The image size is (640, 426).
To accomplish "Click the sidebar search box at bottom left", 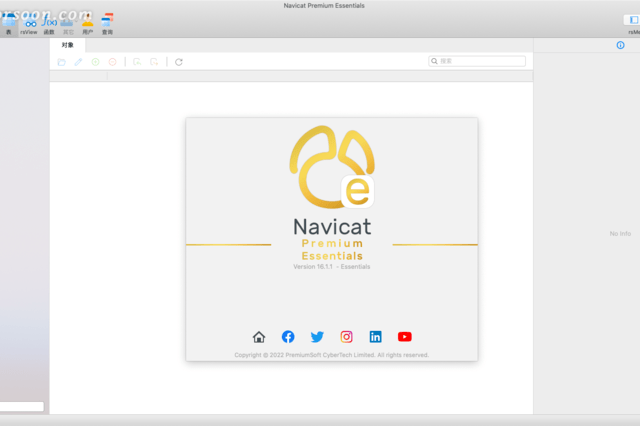I will (22, 406).
